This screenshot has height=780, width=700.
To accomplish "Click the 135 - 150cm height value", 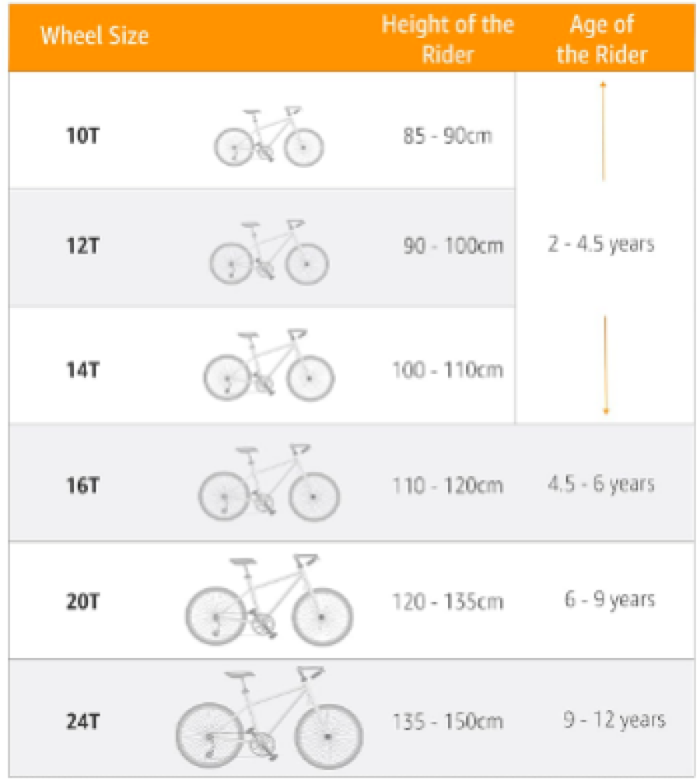I will pos(448,722).
